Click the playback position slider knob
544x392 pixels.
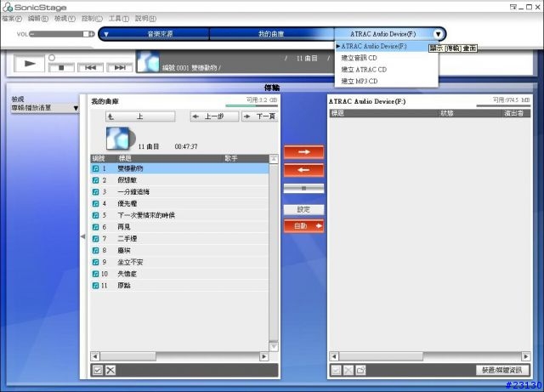click(52, 58)
